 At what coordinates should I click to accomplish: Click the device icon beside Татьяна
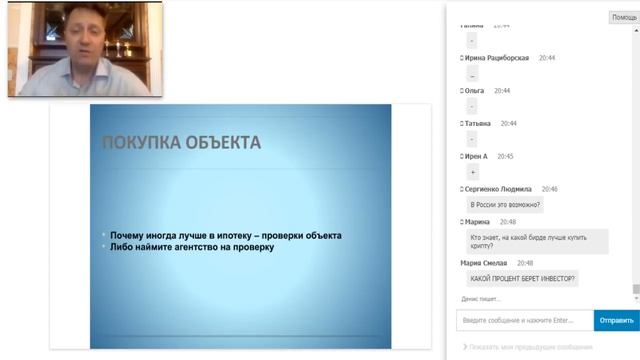coord(462,123)
